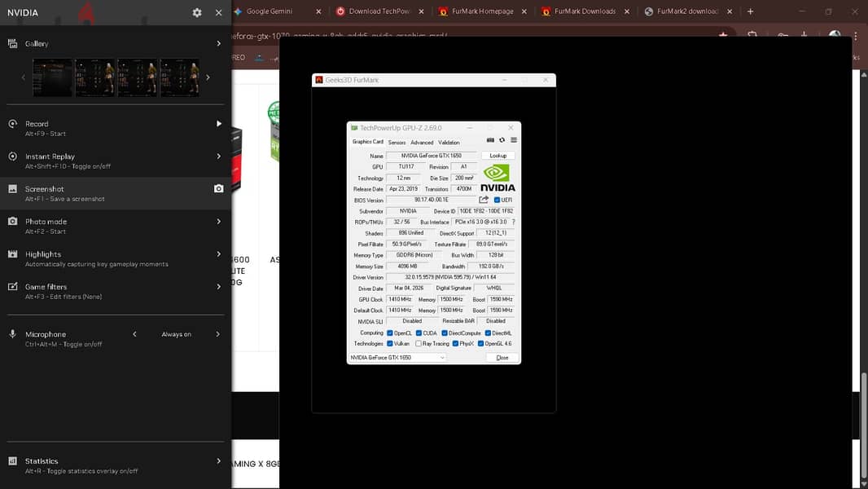The image size is (868, 489).
Task: Switch to FurMark Downloads browser tab
Action: tap(585, 11)
